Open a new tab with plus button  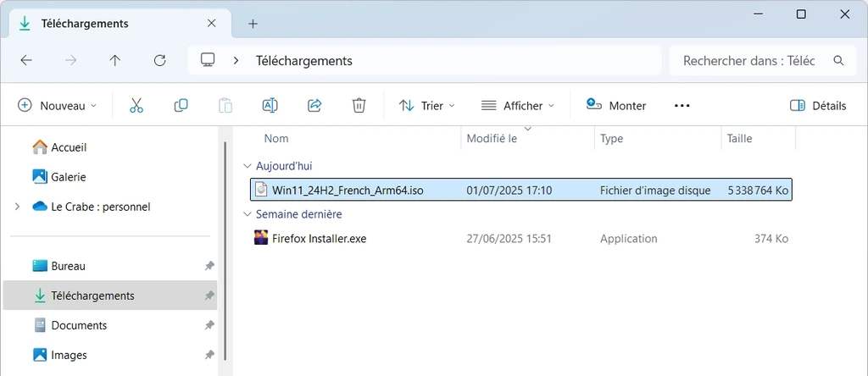[x=253, y=24]
